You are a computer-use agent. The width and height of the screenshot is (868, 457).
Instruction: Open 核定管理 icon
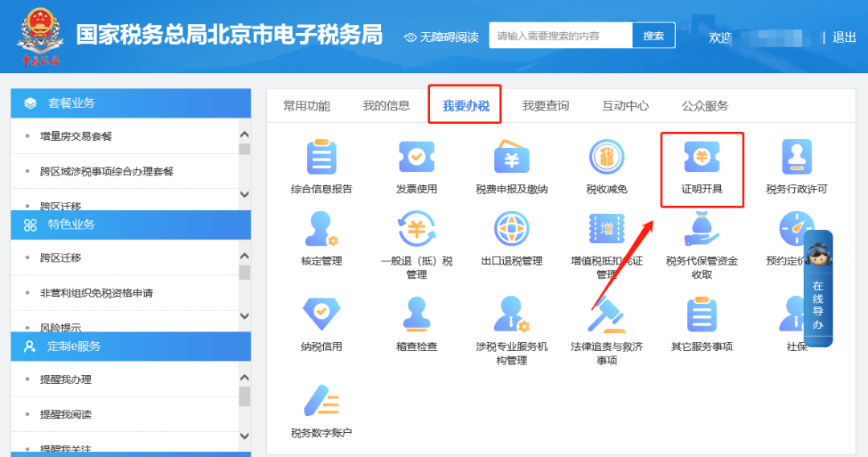(x=321, y=228)
